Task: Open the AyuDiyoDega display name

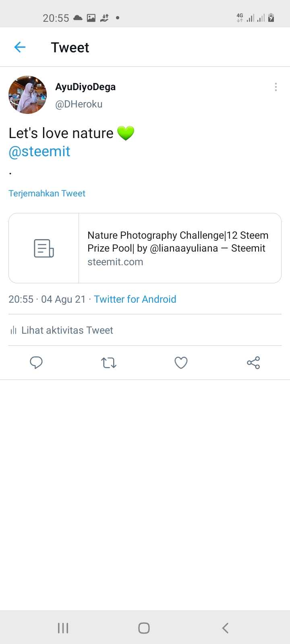Action: coord(85,87)
